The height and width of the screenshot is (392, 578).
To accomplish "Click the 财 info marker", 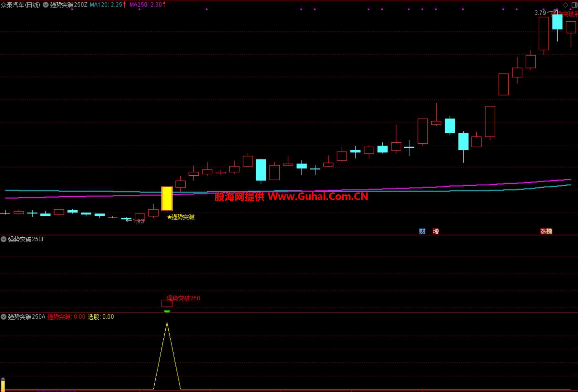I will pos(422,231).
